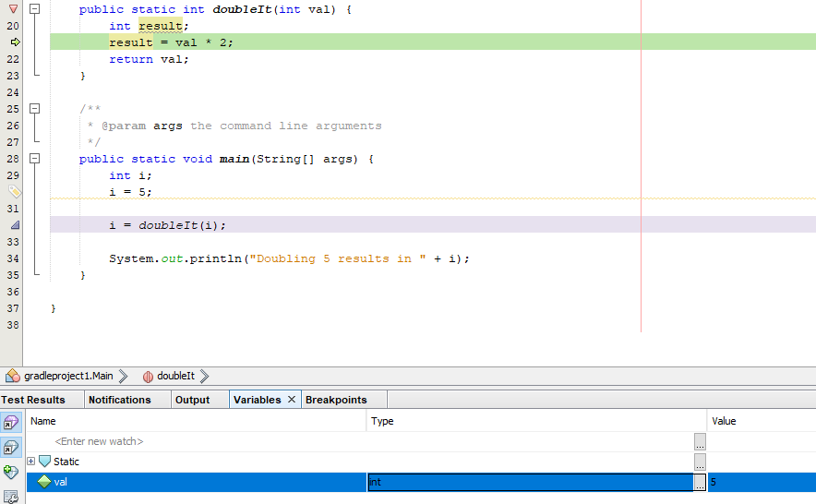The width and height of the screenshot is (816, 504).
Task: Collapse the Javadoc comment fold at line 25
Action: click(x=35, y=109)
